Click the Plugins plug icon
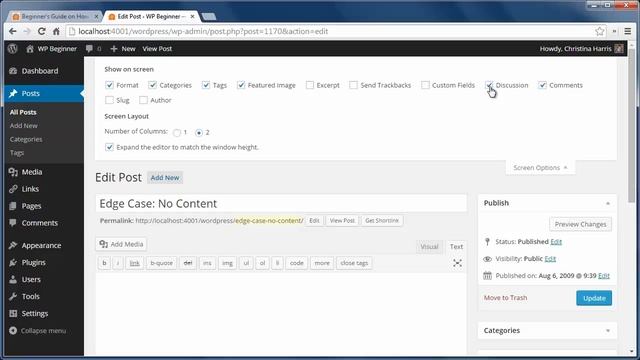 13,262
